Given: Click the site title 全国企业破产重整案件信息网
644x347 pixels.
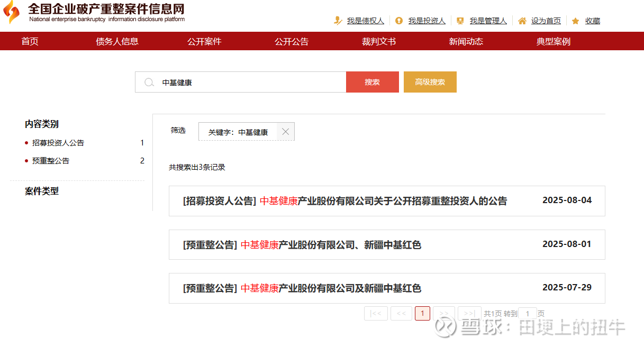Looking at the screenshot, I should point(106,8).
